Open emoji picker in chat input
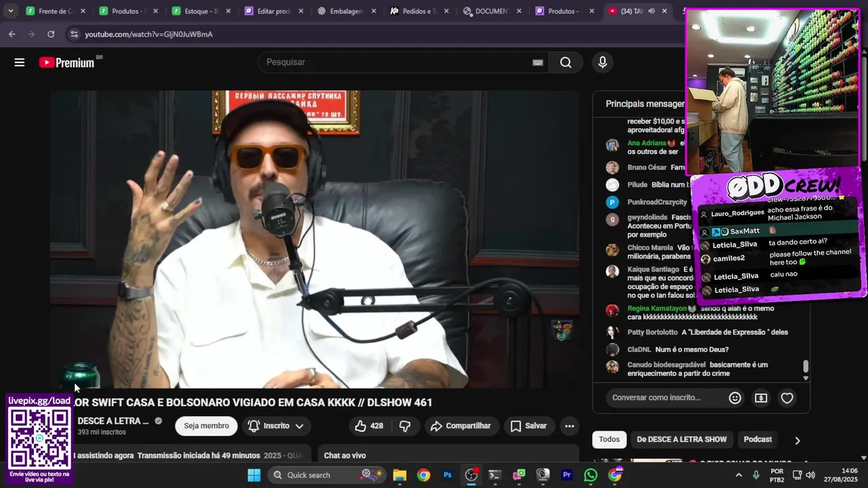868x488 pixels. coord(735,398)
